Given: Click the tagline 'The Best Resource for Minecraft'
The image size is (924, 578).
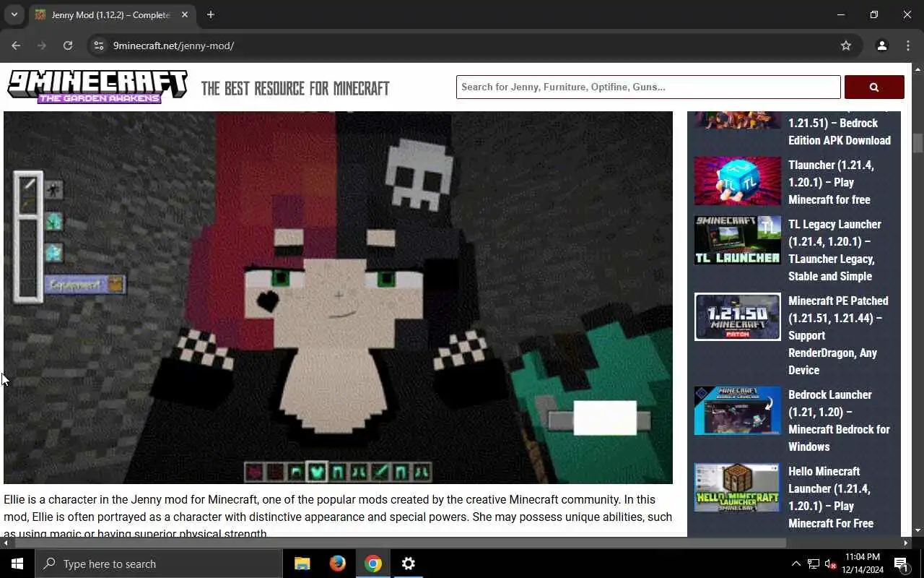Looking at the screenshot, I should click(x=295, y=88).
